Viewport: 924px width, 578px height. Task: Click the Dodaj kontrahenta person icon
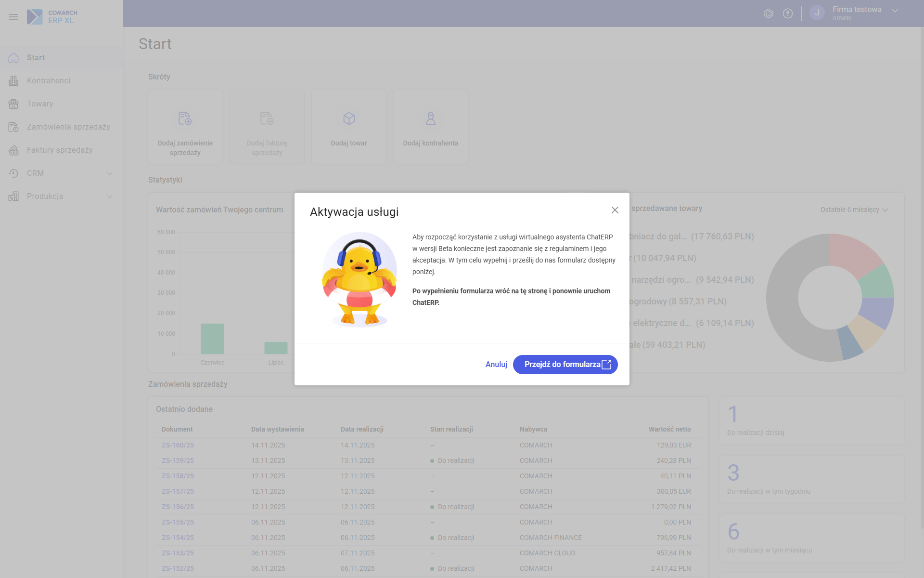(431, 118)
